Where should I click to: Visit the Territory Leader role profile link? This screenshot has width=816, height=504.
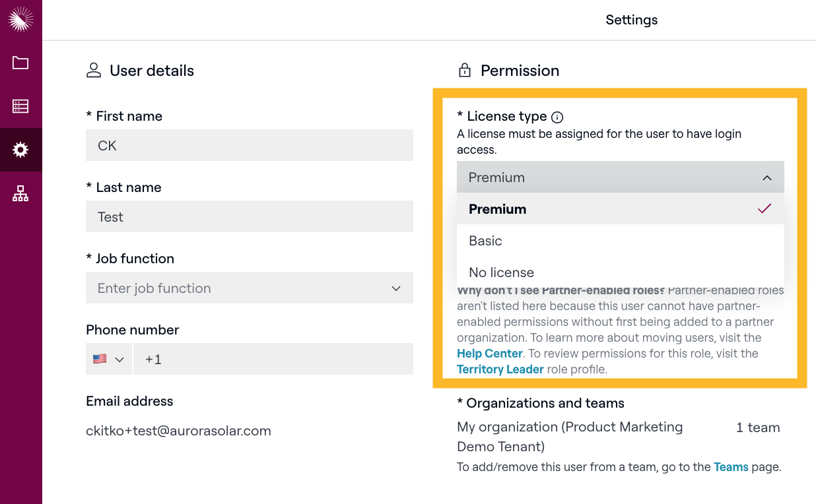point(500,369)
